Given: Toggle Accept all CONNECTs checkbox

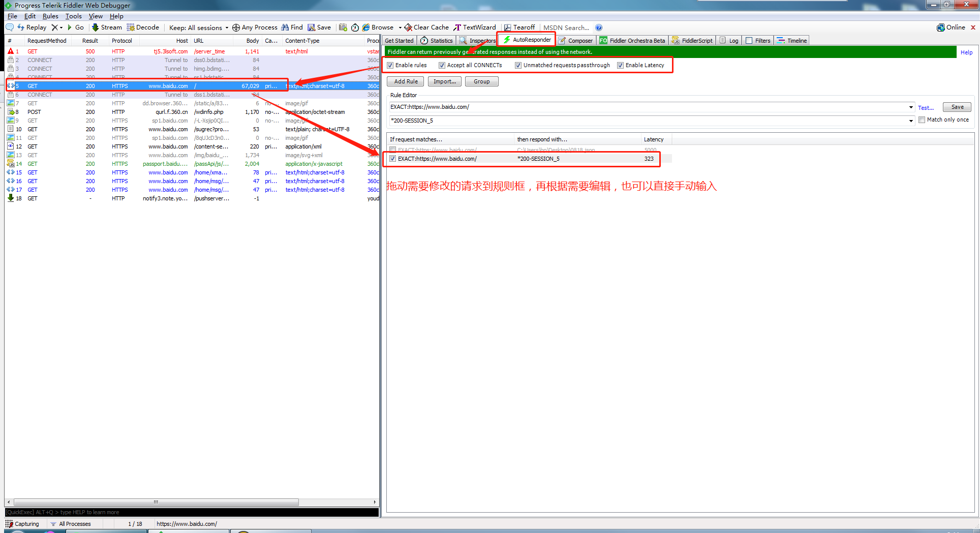Looking at the screenshot, I should coord(442,65).
